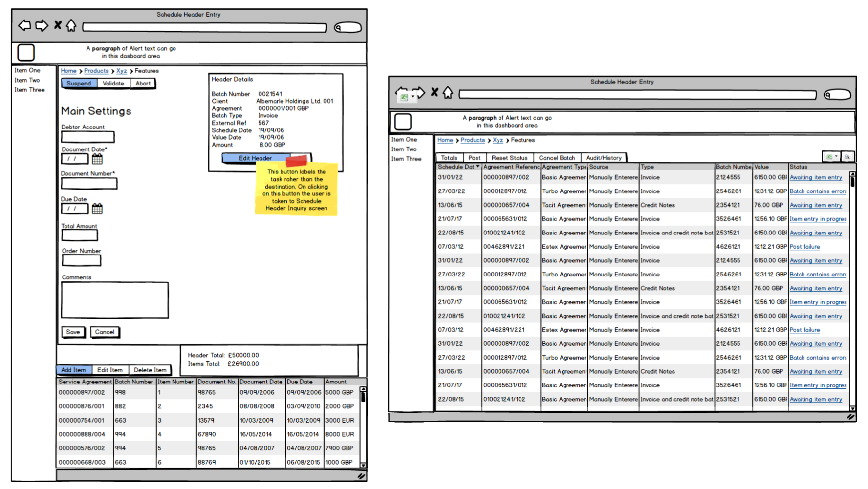
Task: Select the Validate tab
Action: (x=113, y=84)
